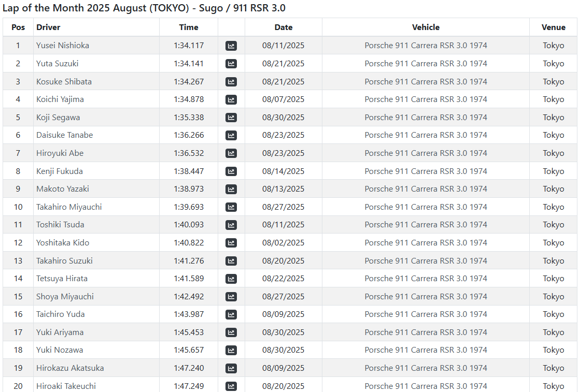Open lap chart icon for Taichiro Yuda
The image size is (579, 392).
231,314
